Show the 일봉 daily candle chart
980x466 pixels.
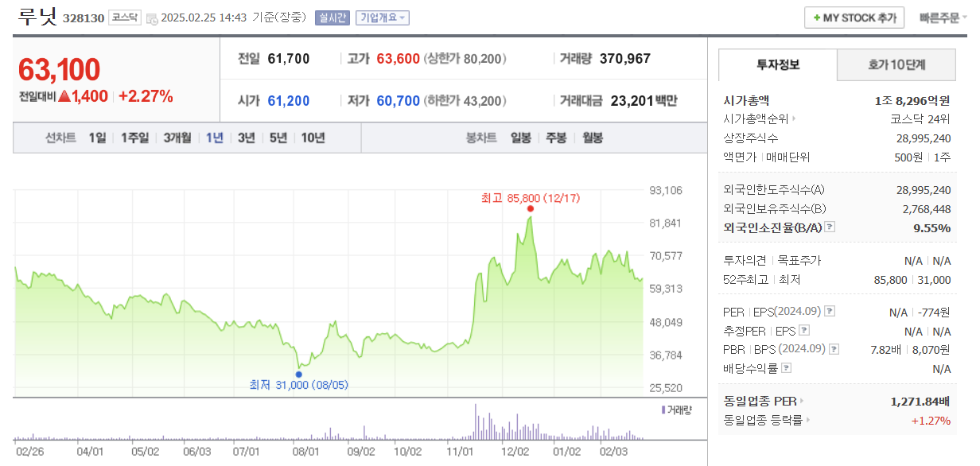[521, 138]
